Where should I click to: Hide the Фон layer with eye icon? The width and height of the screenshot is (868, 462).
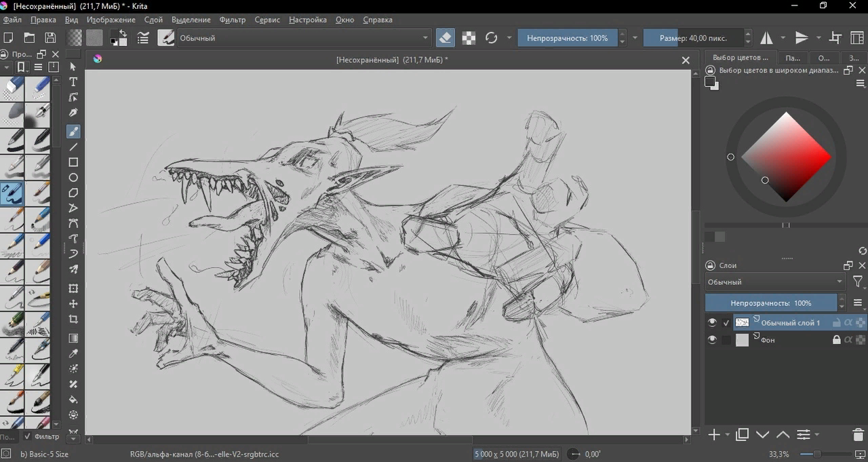[711, 340]
